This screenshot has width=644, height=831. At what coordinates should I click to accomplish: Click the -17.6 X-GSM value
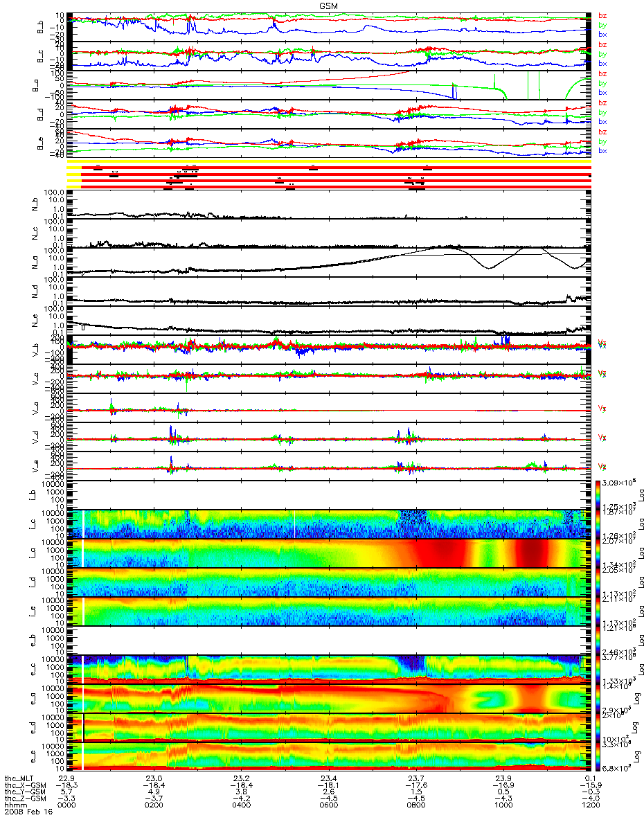click(415, 785)
